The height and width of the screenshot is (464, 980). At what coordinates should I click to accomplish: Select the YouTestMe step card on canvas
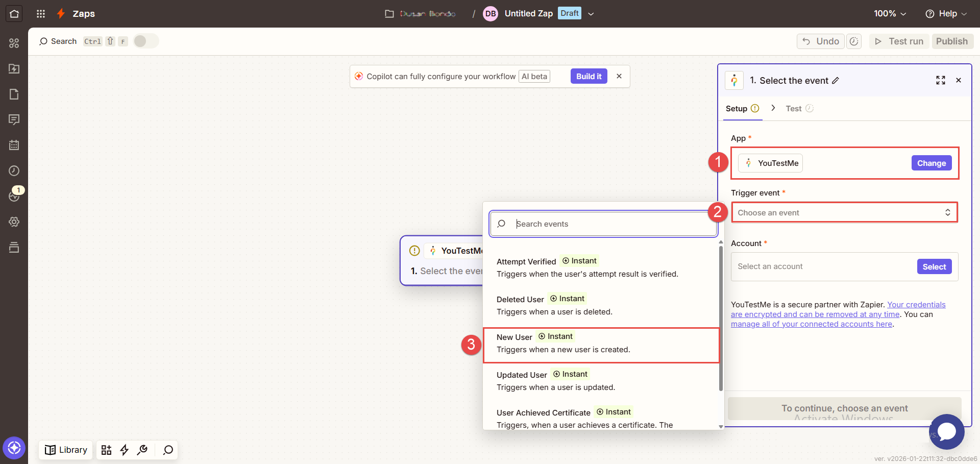point(442,260)
